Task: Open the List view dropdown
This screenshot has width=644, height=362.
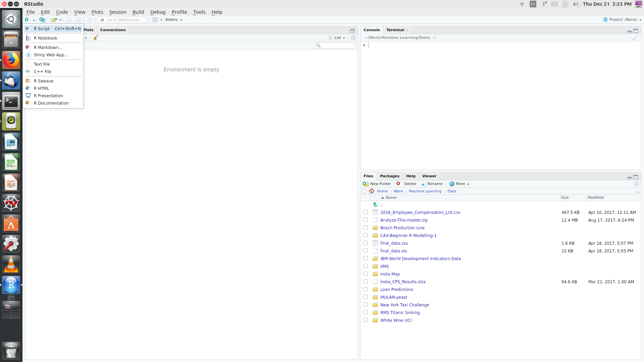Action: (x=337, y=38)
